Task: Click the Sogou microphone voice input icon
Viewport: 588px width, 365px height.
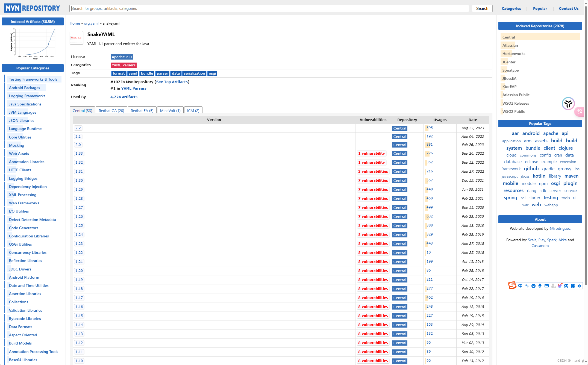Action: click(540, 286)
